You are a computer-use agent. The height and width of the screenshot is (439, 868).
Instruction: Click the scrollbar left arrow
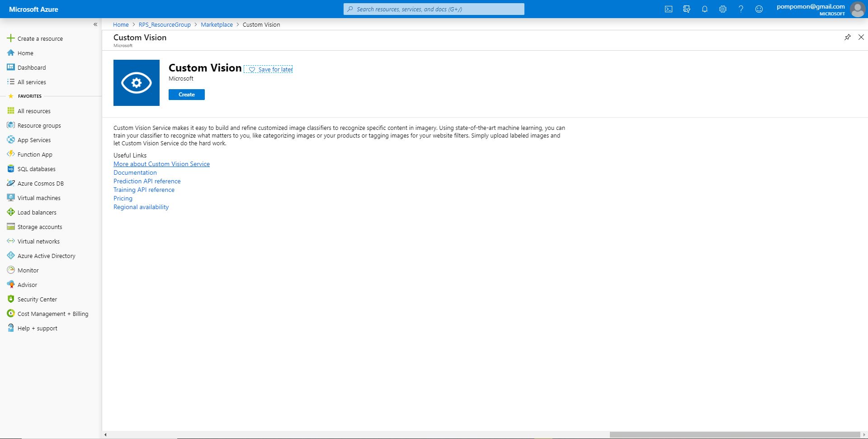click(105, 434)
